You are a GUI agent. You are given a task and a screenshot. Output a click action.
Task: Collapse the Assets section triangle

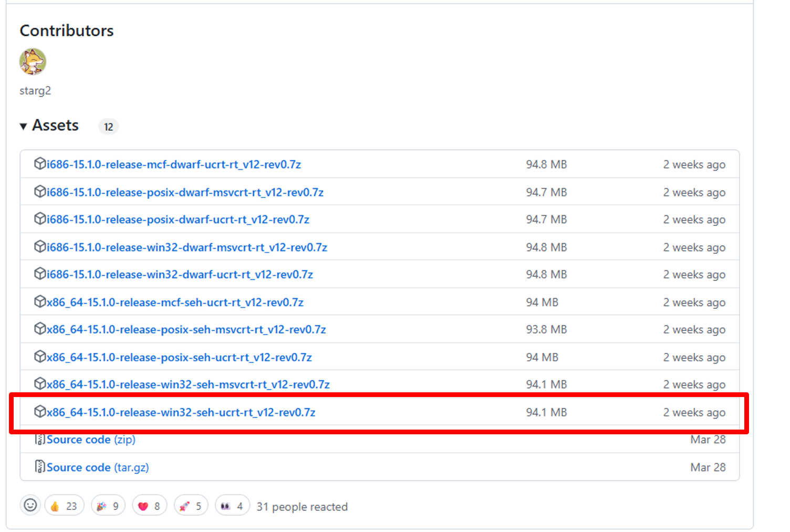[23, 126]
